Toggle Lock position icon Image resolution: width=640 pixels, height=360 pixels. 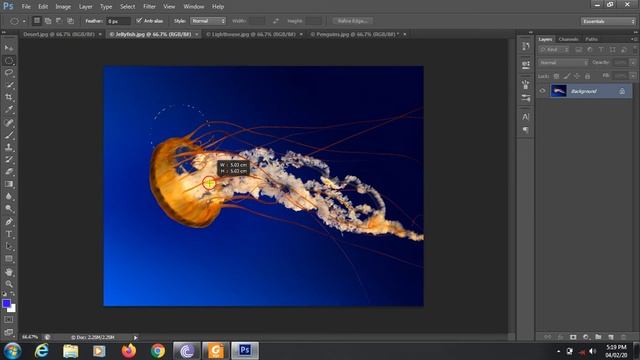tap(577, 76)
